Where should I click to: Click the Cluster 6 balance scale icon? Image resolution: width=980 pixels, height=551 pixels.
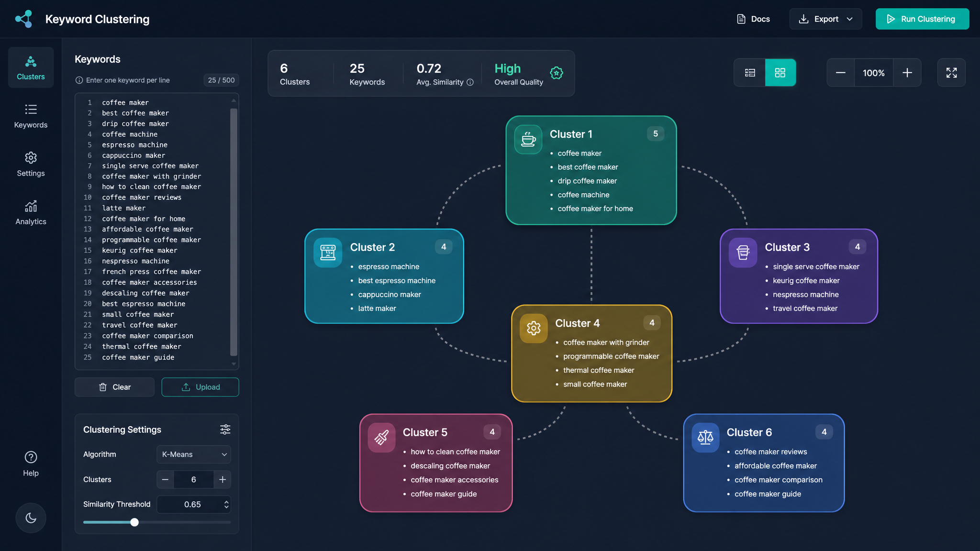click(705, 438)
